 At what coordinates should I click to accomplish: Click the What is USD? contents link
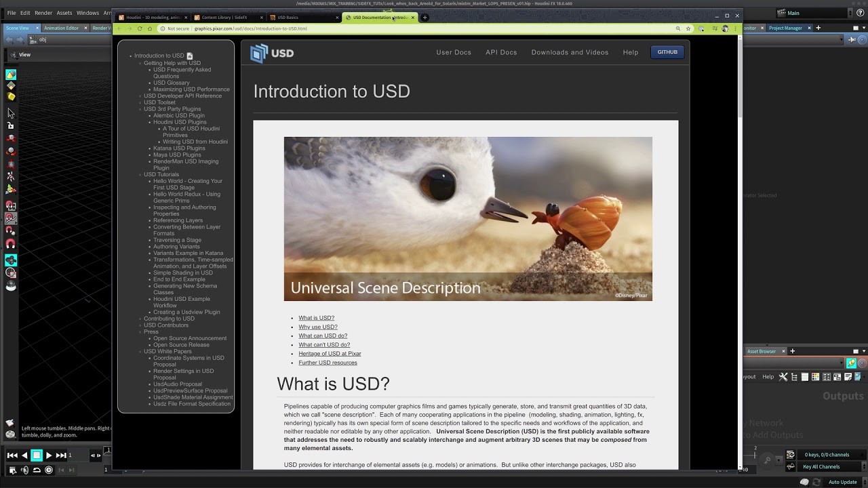(317, 318)
